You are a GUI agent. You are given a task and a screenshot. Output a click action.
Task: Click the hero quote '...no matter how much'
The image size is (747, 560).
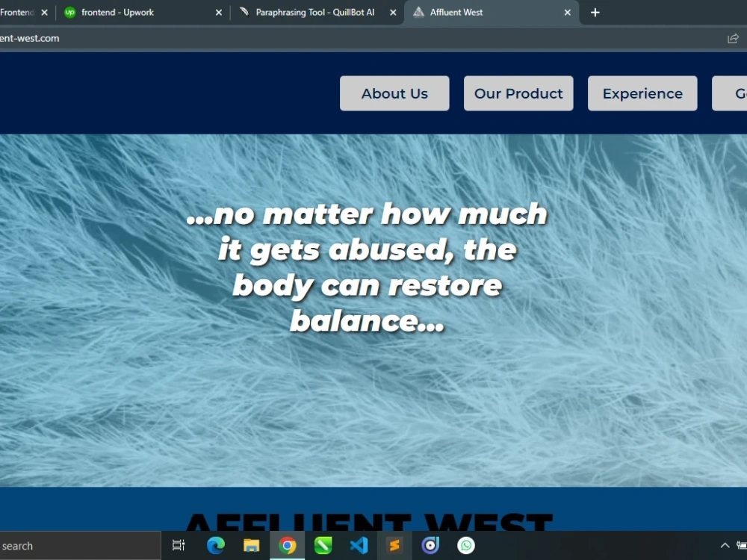[367, 214]
